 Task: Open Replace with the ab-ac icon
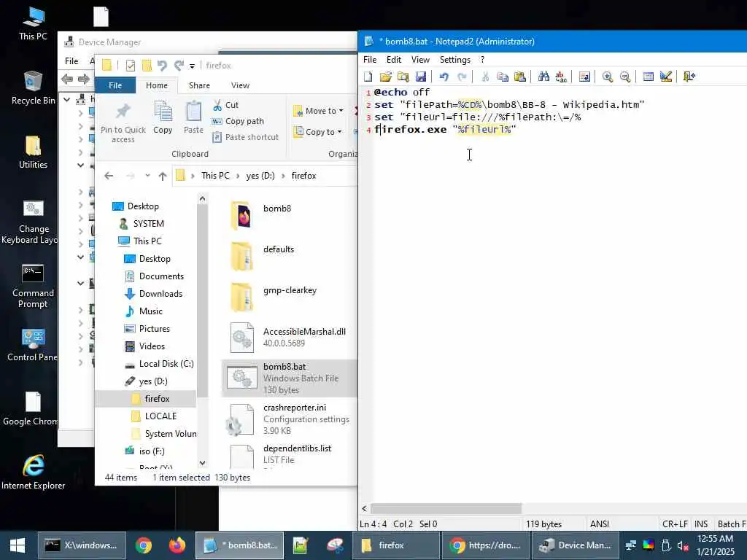[x=561, y=77]
